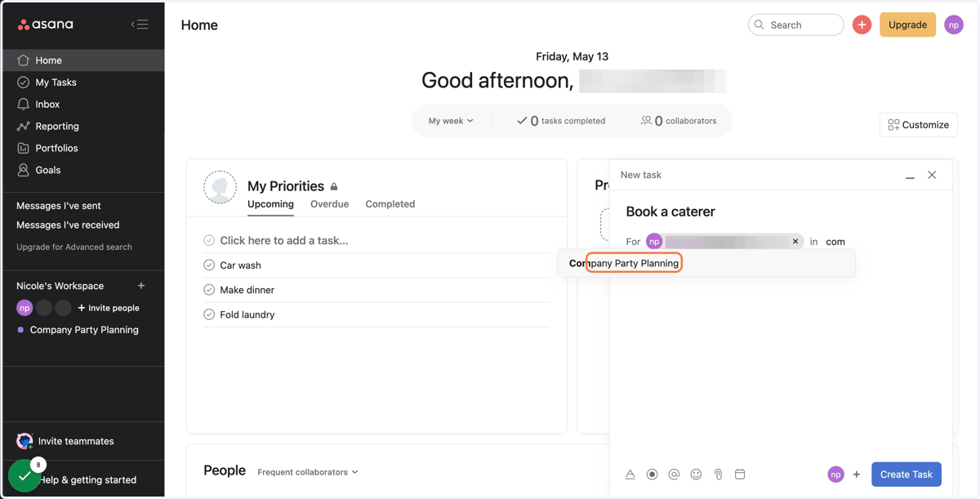Screen dimensions: 980x499
Task: Click the lock icon beside My Priorities
Action: pyautogui.click(x=334, y=187)
